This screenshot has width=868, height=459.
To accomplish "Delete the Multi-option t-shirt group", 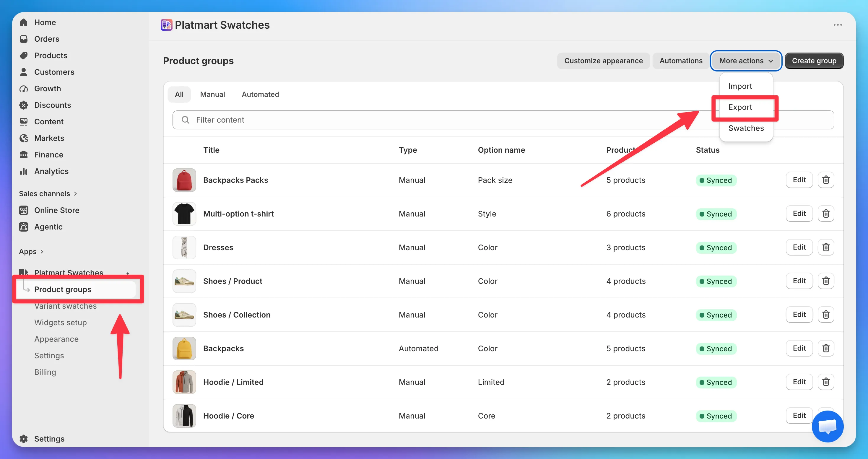I will pyautogui.click(x=826, y=214).
